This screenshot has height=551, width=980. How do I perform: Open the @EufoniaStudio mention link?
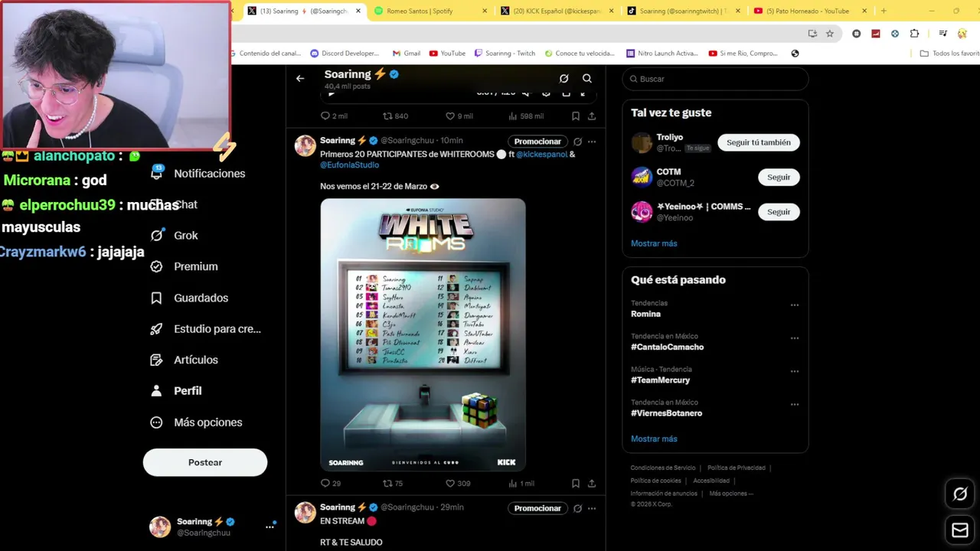pos(349,165)
